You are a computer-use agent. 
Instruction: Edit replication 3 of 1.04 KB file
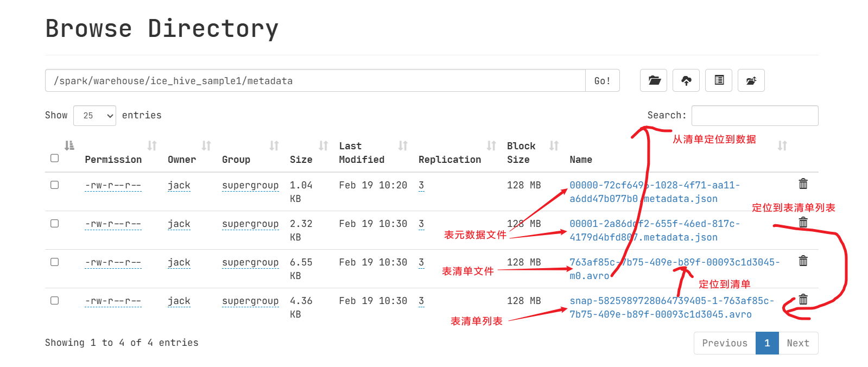tap(421, 186)
